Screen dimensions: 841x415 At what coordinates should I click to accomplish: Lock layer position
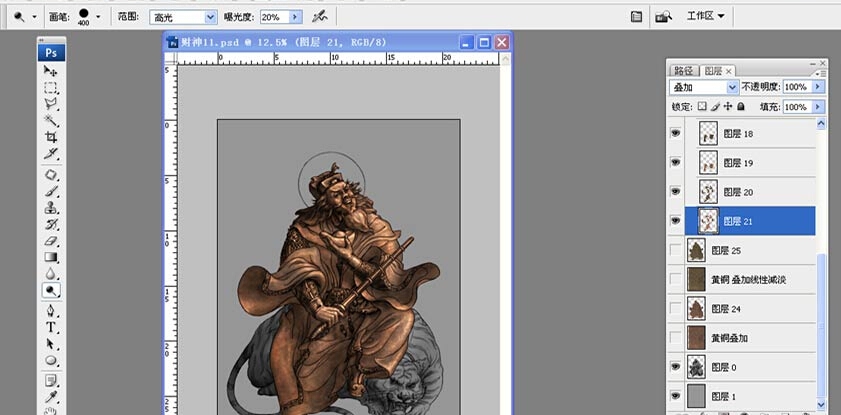(728, 107)
